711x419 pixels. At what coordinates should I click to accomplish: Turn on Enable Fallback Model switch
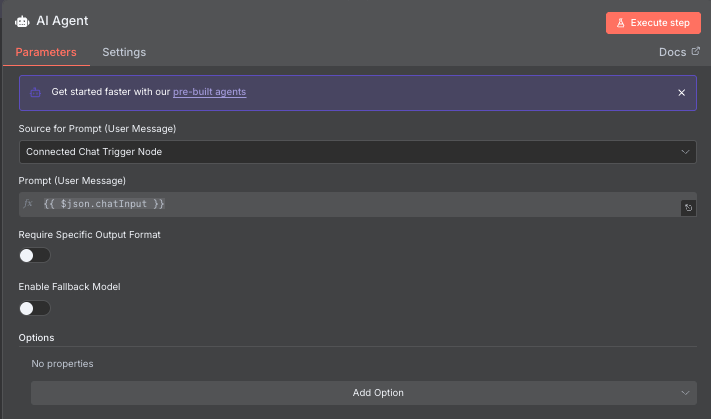34,308
